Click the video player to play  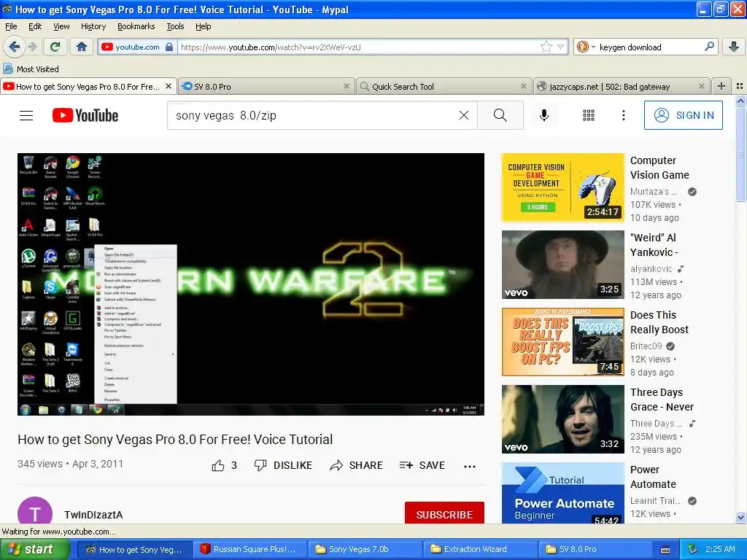click(x=251, y=284)
